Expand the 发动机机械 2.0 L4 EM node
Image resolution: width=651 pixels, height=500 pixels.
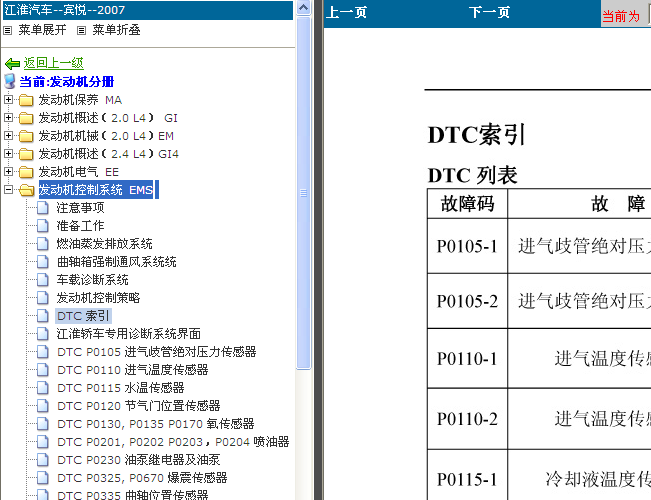pyautogui.click(x=8, y=135)
